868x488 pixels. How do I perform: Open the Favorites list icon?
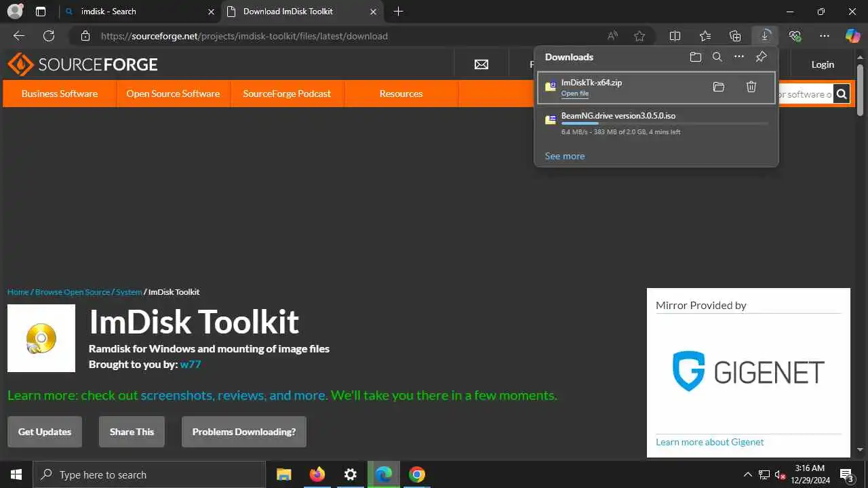click(705, 36)
